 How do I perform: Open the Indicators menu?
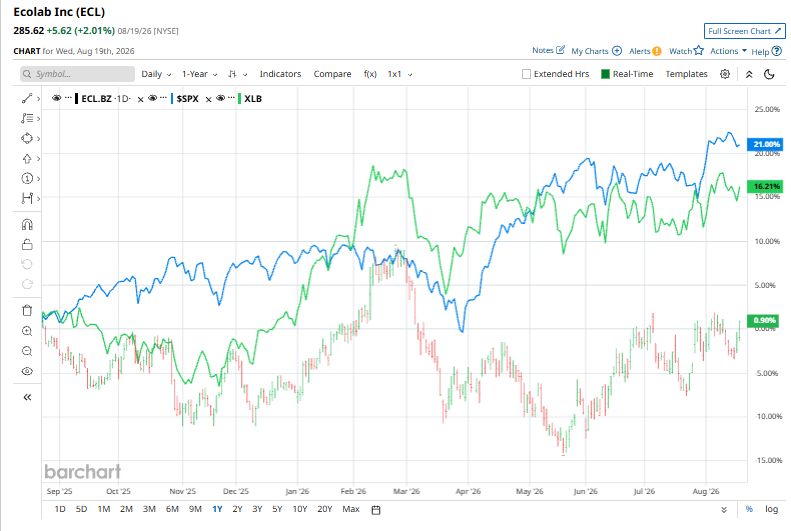click(280, 74)
